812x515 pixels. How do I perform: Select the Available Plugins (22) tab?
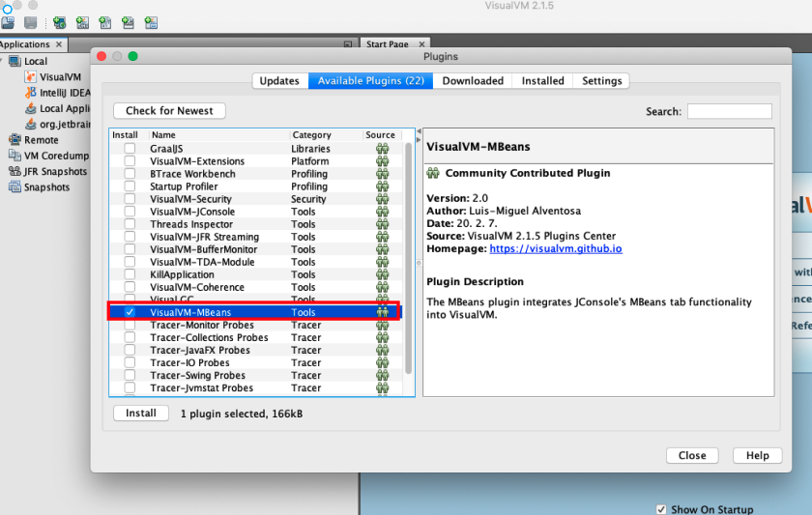(371, 81)
